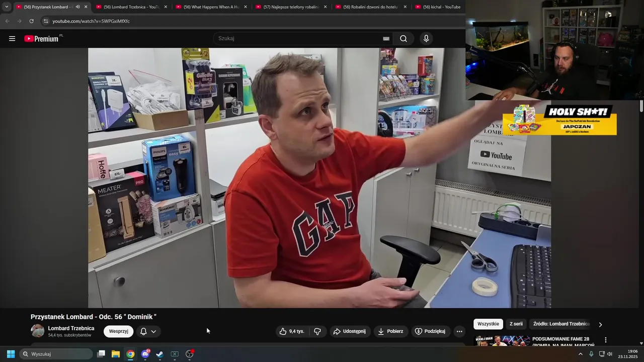The height and width of the screenshot is (362, 644).
Task: Reload the page in Chrome
Action: coord(31,21)
